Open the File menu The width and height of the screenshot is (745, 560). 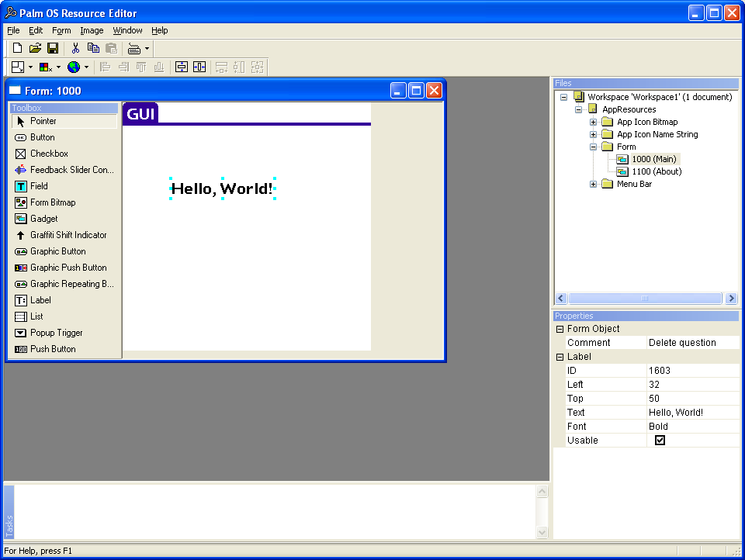[13, 30]
